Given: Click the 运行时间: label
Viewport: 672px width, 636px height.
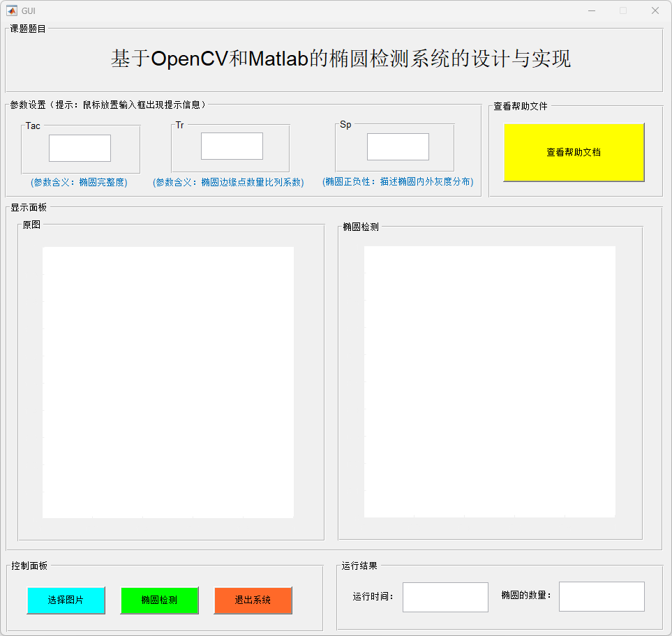Looking at the screenshot, I should 373,596.
